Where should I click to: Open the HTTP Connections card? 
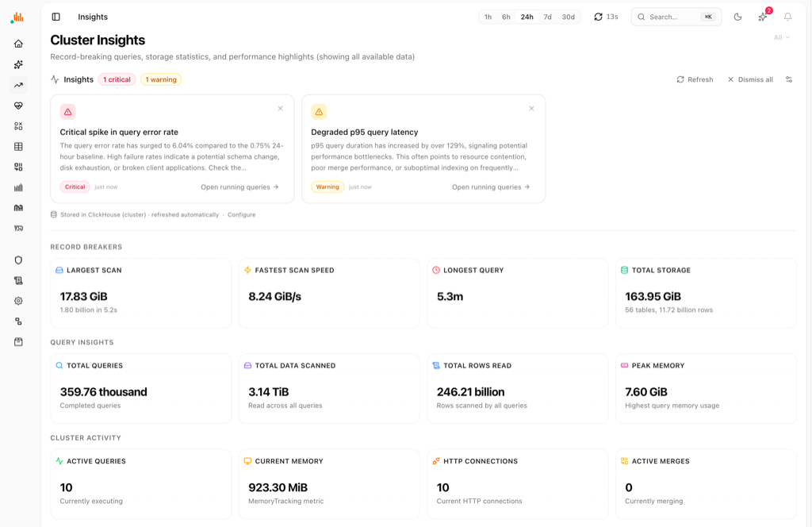(518, 484)
